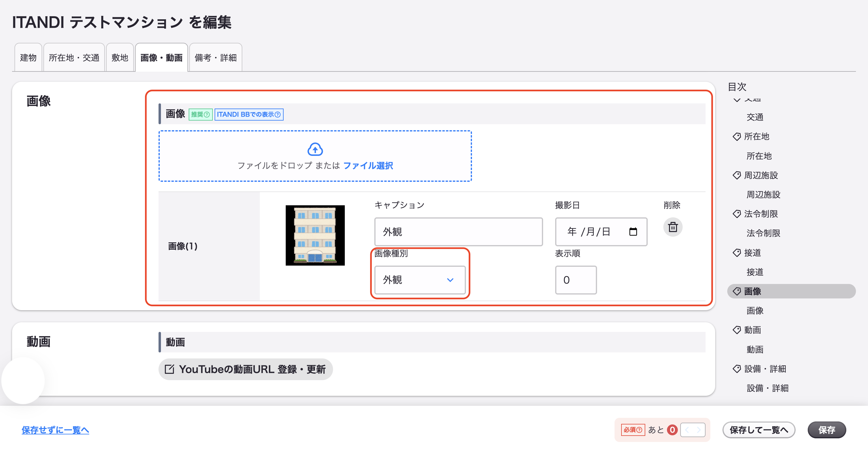
Task: Jump to indented 画像 sub-item in 目次
Action: [x=755, y=311]
